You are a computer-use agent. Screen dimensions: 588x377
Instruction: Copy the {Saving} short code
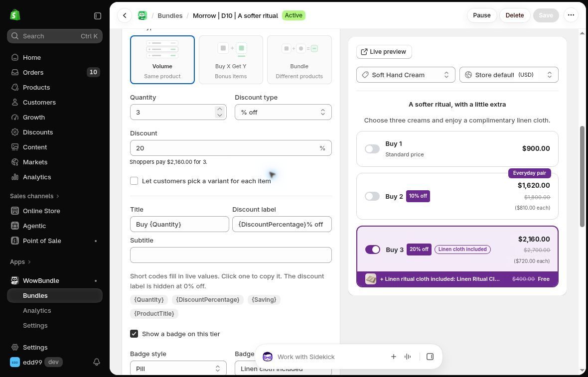(264, 300)
